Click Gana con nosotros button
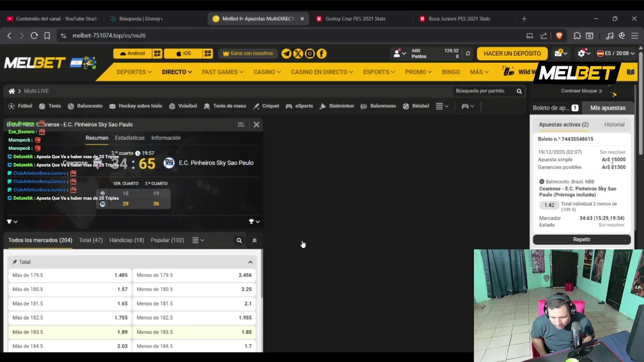This screenshot has height=362, width=644. pyautogui.click(x=248, y=53)
